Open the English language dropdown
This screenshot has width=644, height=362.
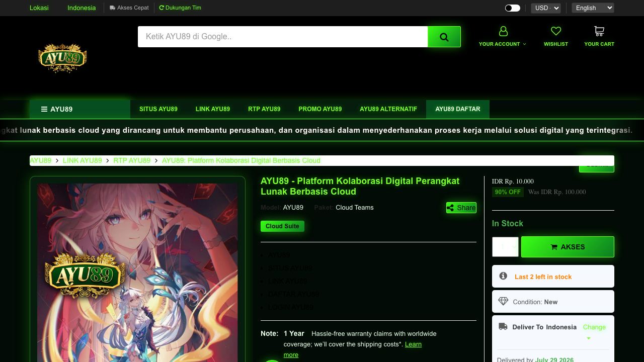point(593,8)
